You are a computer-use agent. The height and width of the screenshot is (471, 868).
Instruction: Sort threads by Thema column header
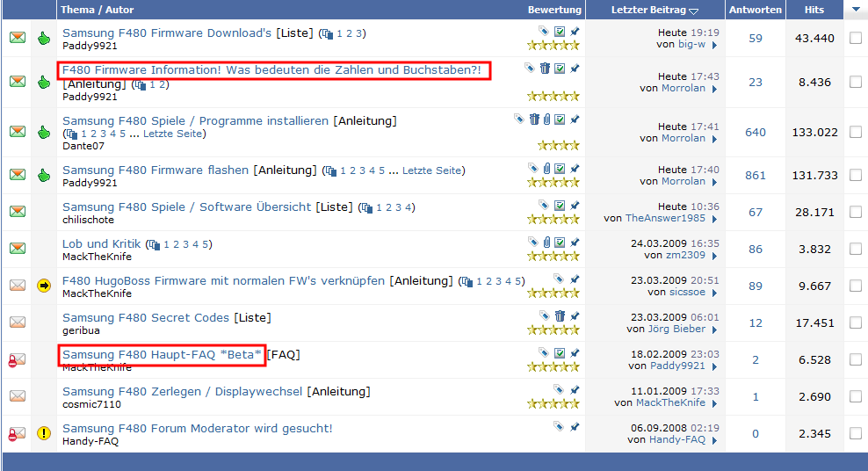pyautogui.click(x=77, y=10)
